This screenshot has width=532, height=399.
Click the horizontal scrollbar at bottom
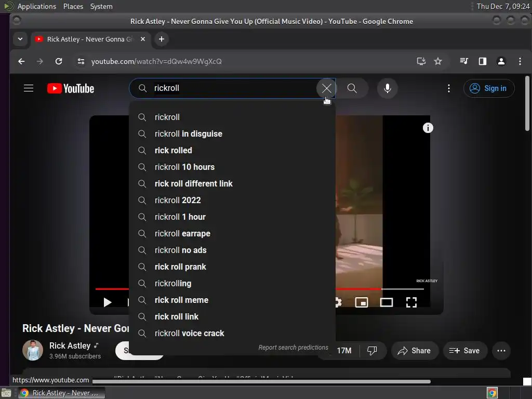[x=261, y=382]
